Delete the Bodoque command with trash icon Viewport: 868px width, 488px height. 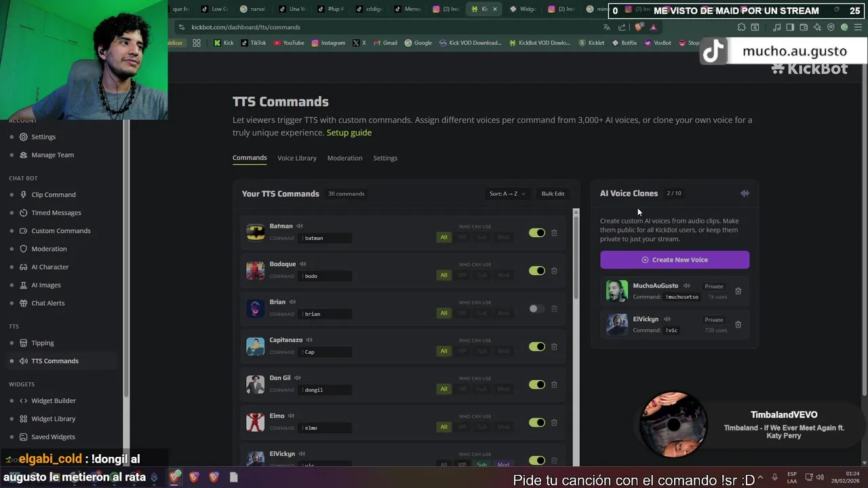tap(554, 270)
